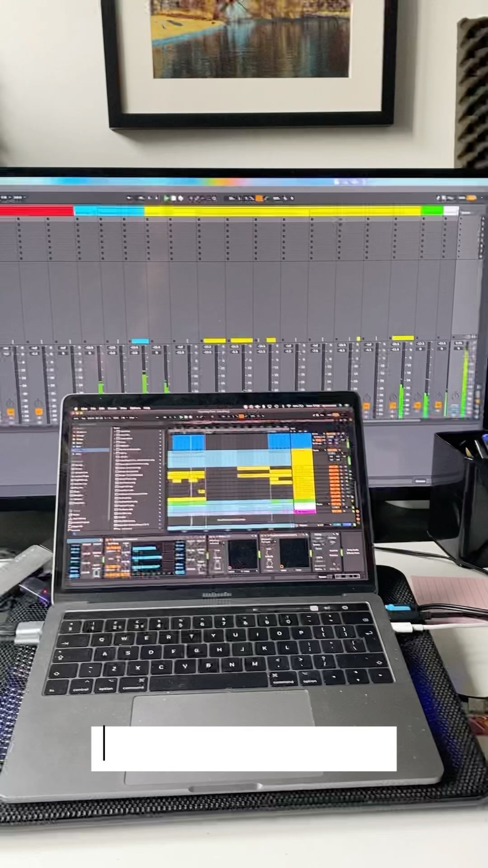The height and width of the screenshot is (868, 488).
Task: Click the orange button at monitor's top-right corner
Action: pyautogui.click(x=473, y=198)
